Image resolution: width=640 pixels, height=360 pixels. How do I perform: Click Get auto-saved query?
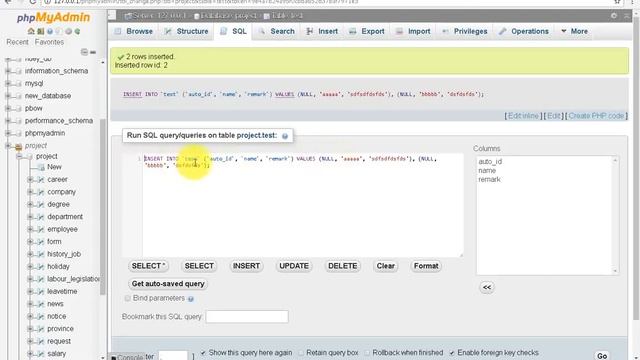click(x=168, y=284)
